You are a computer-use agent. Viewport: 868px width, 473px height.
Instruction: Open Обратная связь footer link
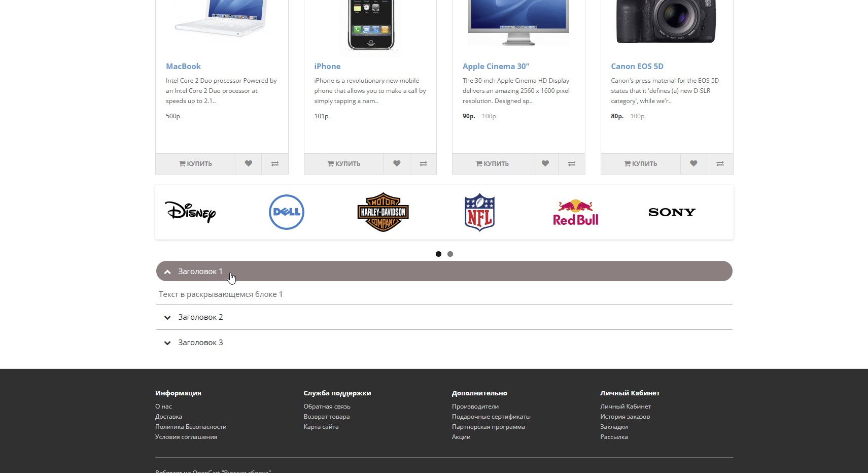(327, 407)
